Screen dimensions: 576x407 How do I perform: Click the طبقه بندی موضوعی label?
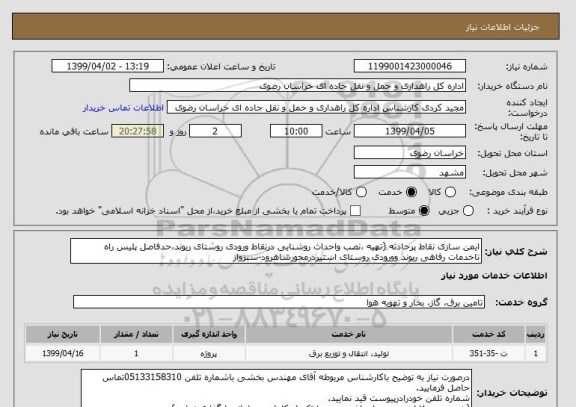[x=508, y=192]
